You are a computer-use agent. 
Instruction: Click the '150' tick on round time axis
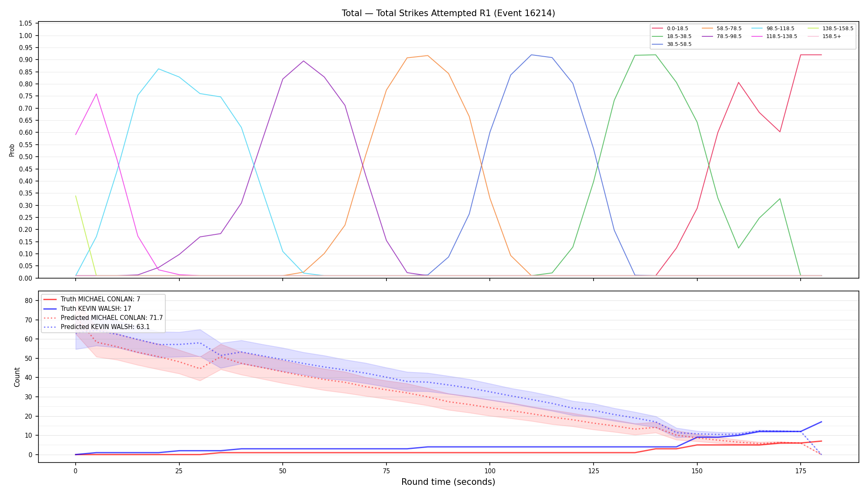[697, 471]
